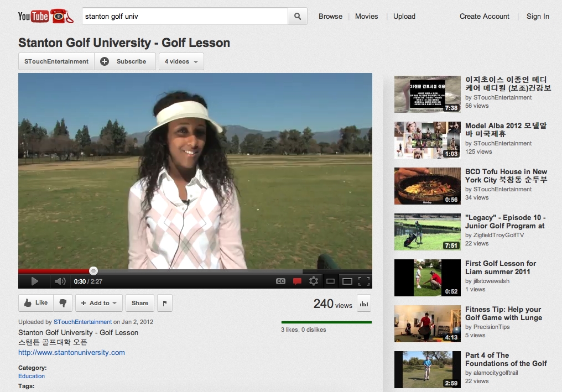Go to the Browse page
This screenshot has width=562, height=392.
(330, 17)
